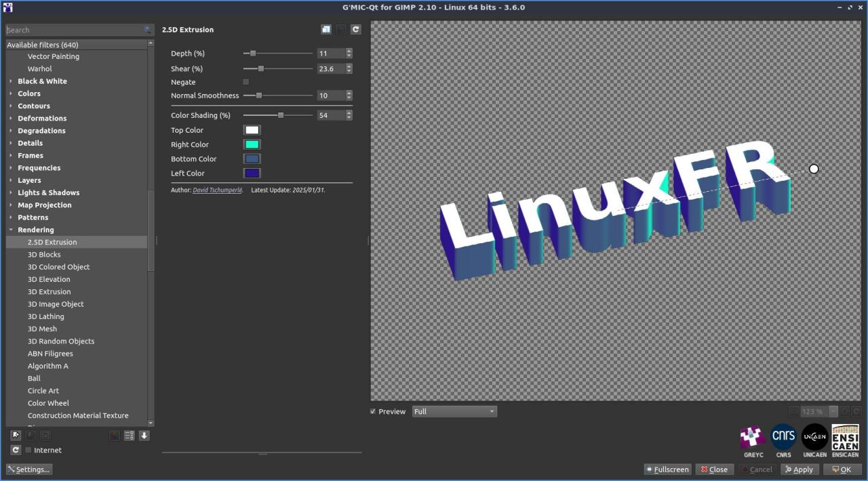Select the Circle Art filter
This screenshot has width=868, height=481.
(43, 391)
